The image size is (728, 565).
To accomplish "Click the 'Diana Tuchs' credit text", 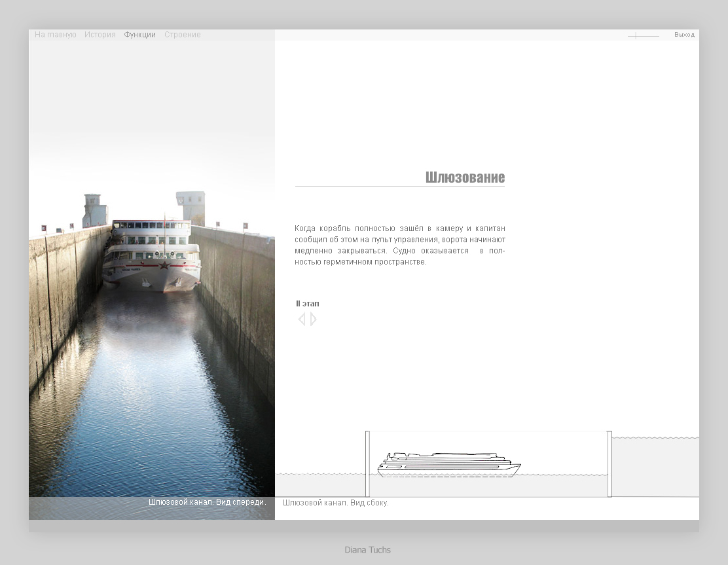I will (367, 550).
